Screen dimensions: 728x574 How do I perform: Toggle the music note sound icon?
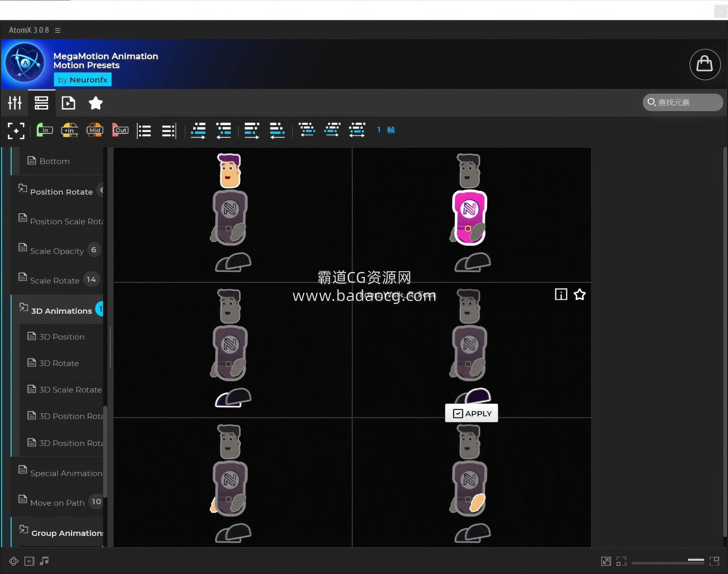point(44,561)
